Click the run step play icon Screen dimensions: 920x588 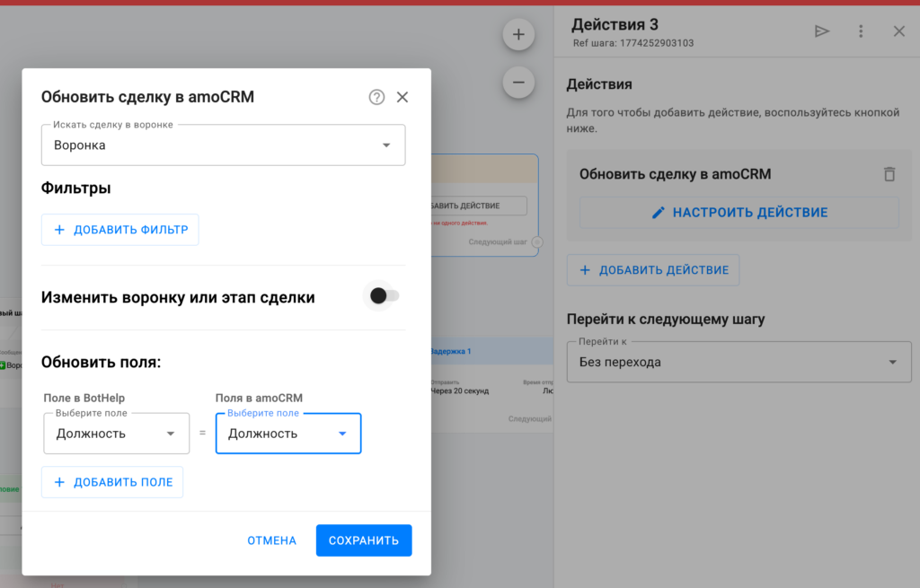(x=821, y=31)
